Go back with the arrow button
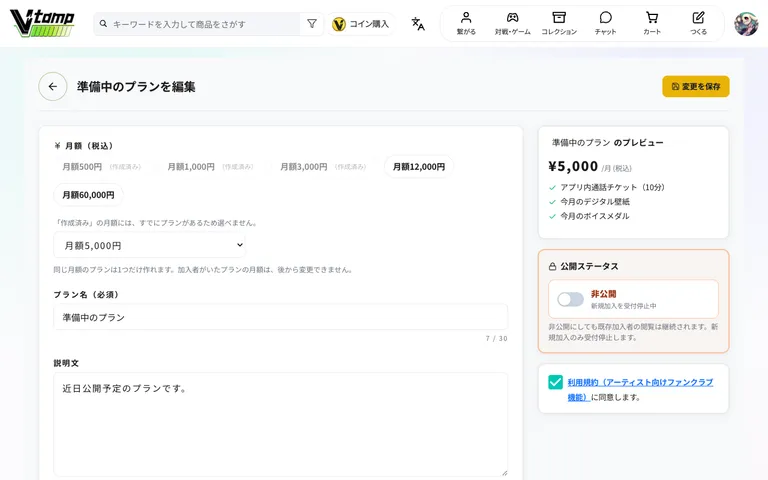 click(x=53, y=87)
